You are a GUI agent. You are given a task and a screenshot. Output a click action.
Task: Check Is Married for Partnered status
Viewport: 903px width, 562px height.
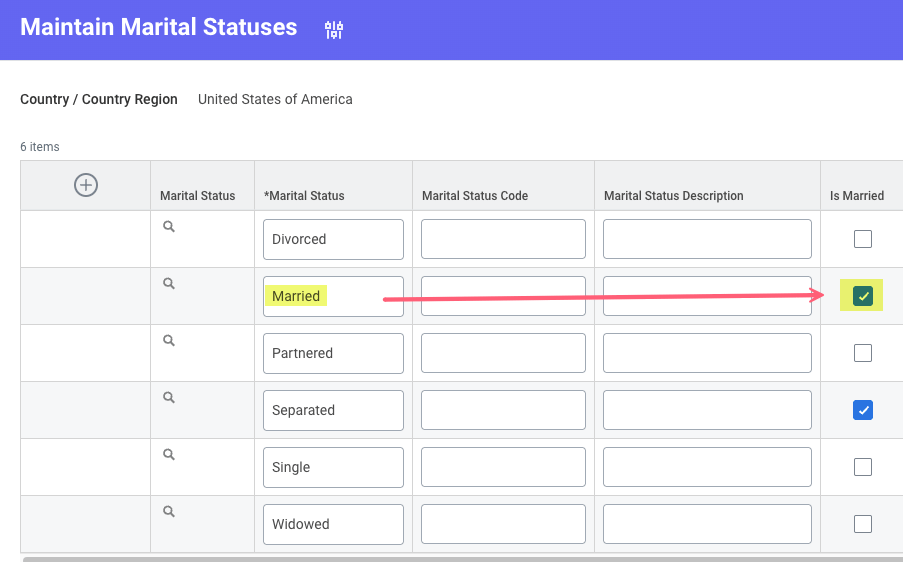point(863,353)
